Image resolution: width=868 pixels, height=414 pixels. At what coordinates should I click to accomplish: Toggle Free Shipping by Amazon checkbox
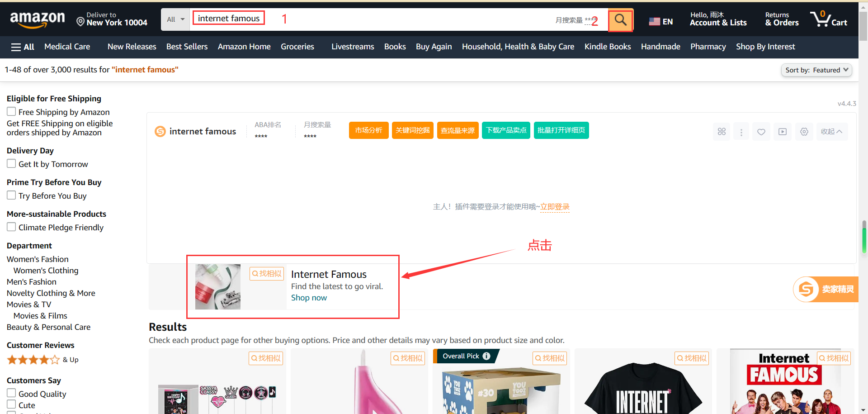[11, 111]
